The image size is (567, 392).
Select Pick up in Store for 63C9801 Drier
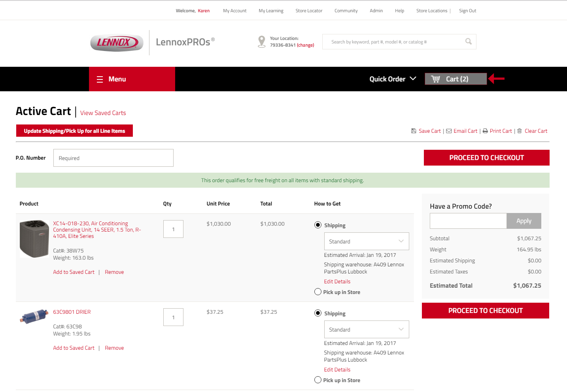click(x=318, y=380)
